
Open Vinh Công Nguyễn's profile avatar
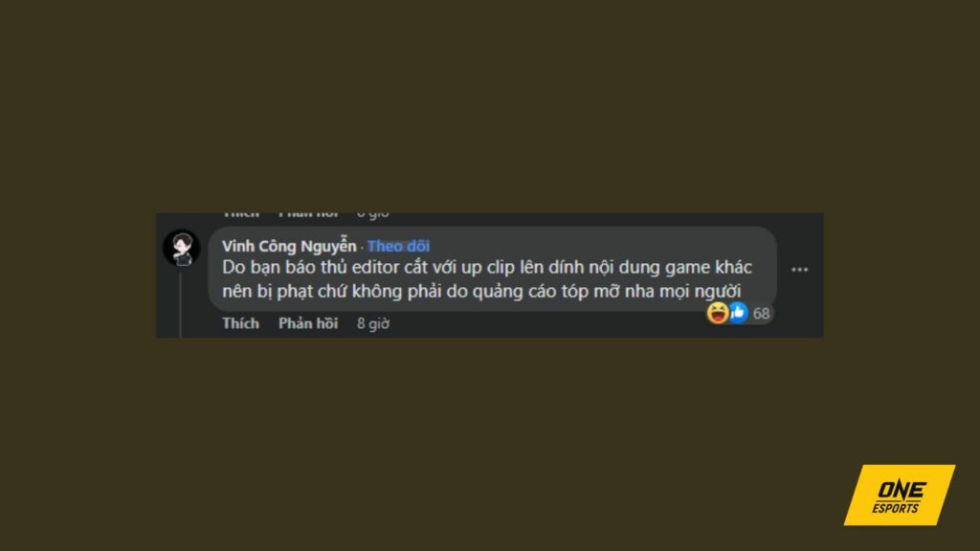point(181,248)
